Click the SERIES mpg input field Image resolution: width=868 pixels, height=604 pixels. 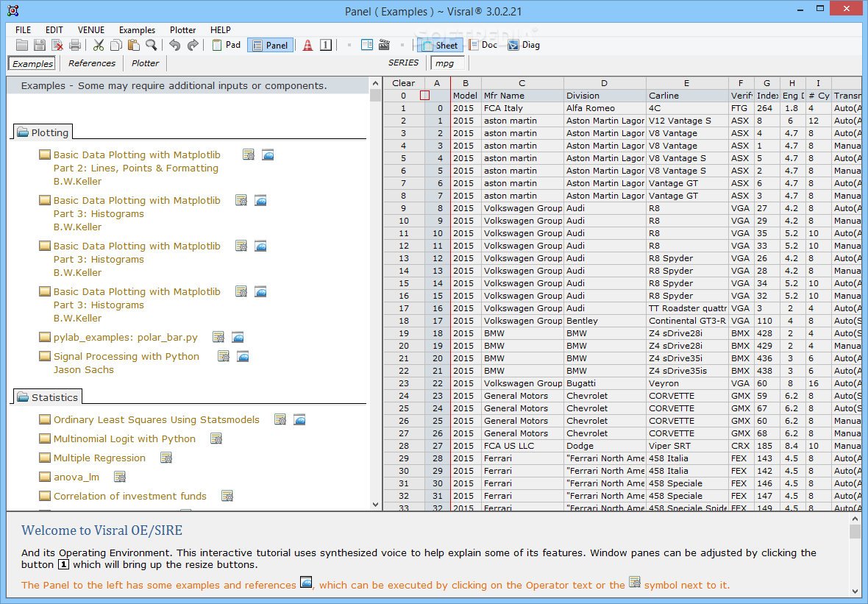pos(449,63)
